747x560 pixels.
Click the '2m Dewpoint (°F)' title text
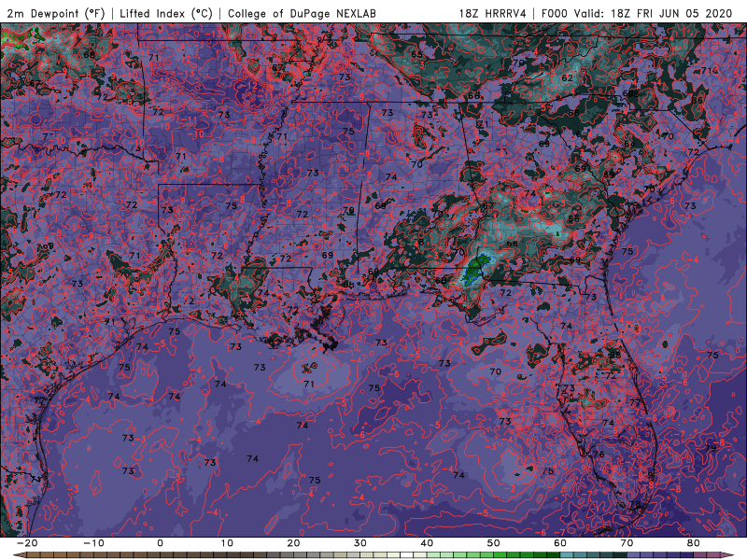[56, 14]
